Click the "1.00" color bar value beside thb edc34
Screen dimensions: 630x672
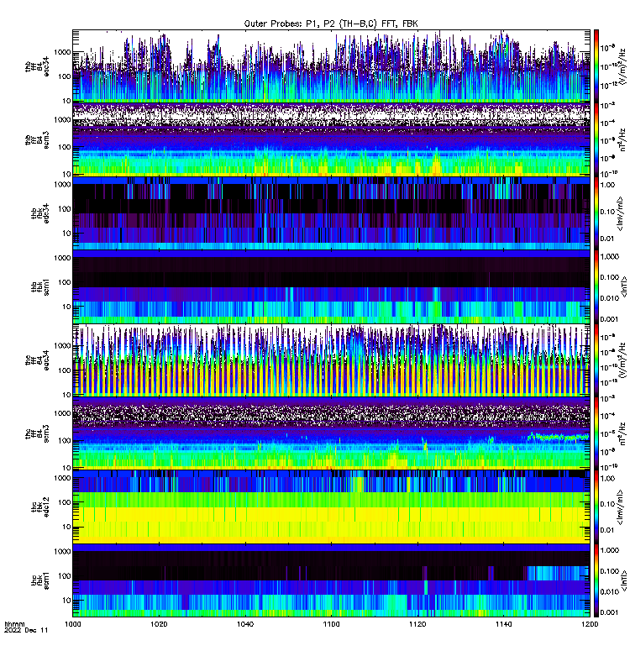tap(607, 185)
